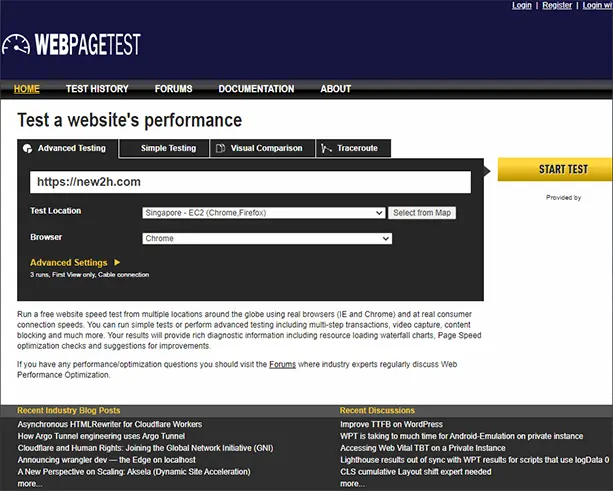Open WPT Android-Emulation private instance discussion
This screenshot has height=491, width=613.
(462, 436)
